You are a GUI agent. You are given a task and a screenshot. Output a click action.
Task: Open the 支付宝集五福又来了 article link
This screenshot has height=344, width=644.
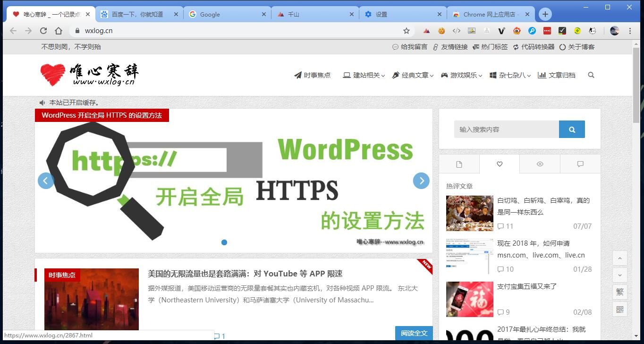527,286
